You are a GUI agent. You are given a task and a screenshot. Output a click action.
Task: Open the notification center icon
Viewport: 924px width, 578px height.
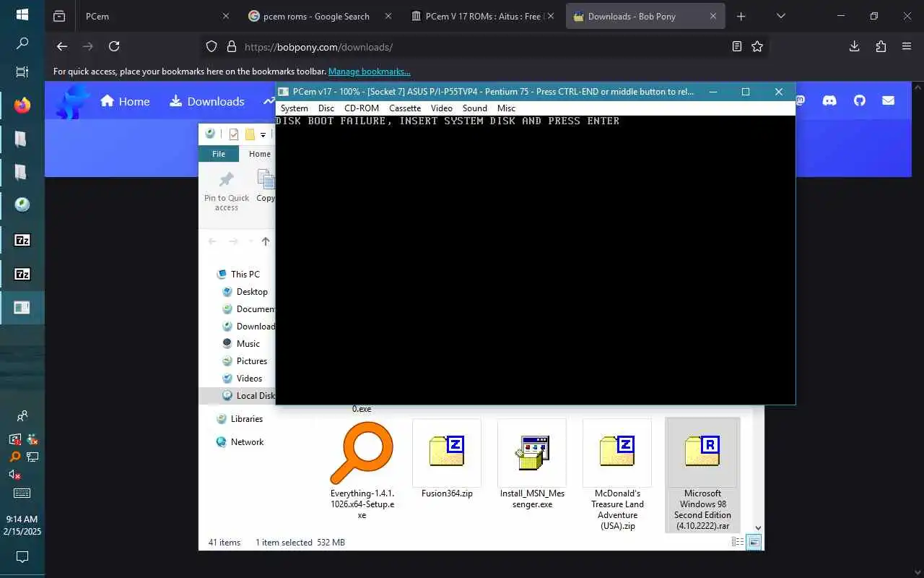pos(22,557)
